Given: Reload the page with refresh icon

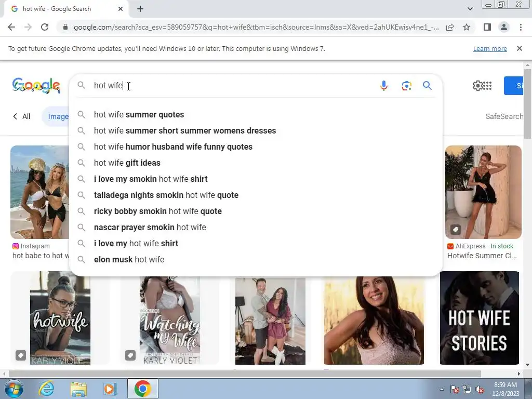Looking at the screenshot, I should [45, 27].
